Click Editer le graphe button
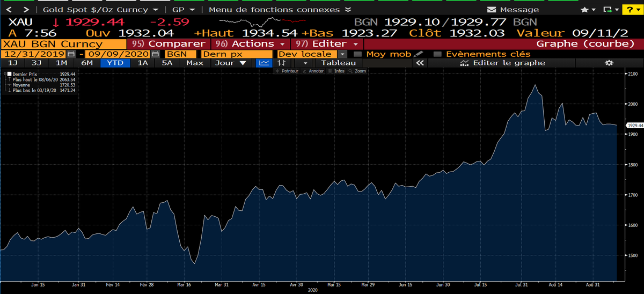This screenshot has height=294, width=644. pos(502,63)
